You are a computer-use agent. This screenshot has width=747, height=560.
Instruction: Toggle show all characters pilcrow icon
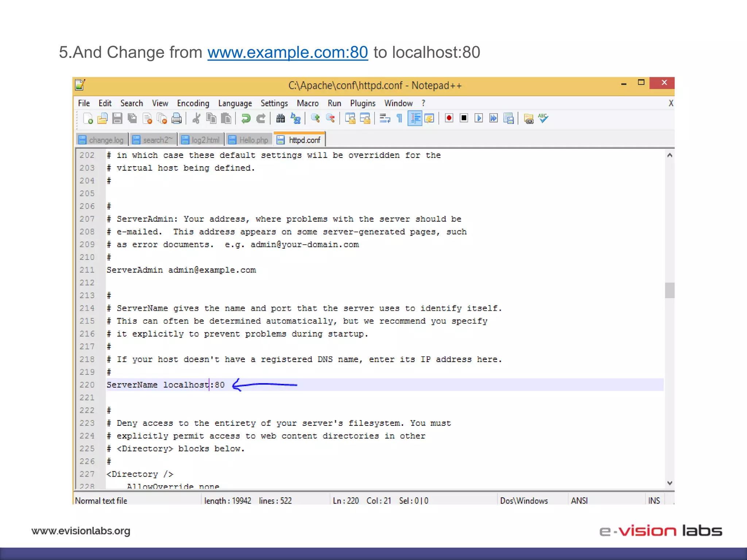(399, 118)
